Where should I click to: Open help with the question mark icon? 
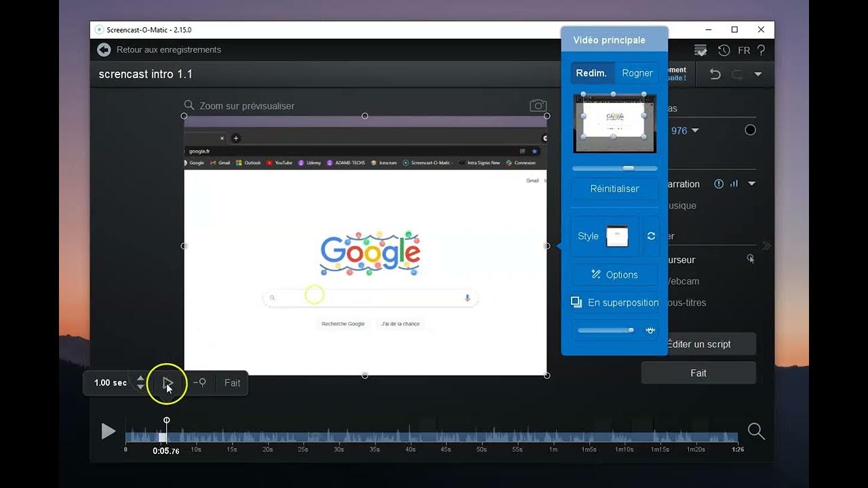pyautogui.click(x=762, y=50)
